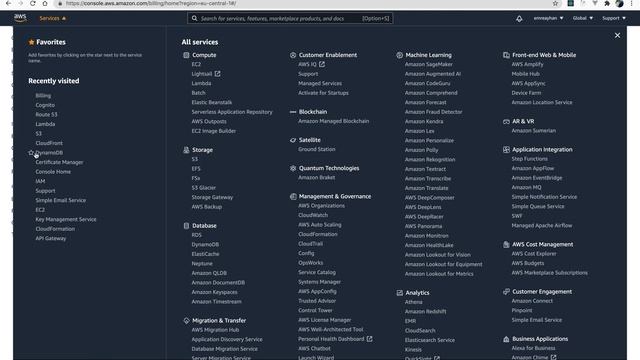Click the Migration & Transfer category icon
The height and width of the screenshot is (360, 640).
(x=186, y=320)
